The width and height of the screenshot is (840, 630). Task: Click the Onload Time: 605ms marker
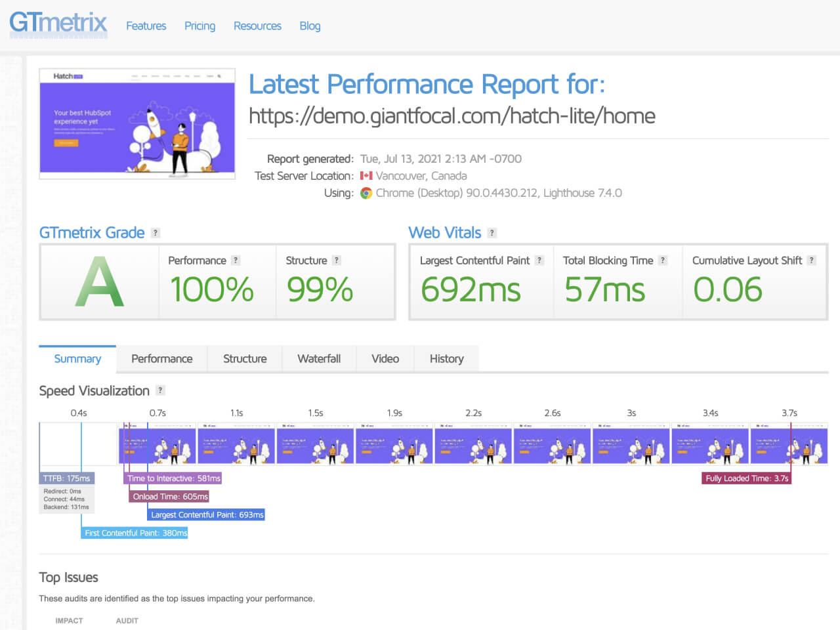[x=169, y=497]
